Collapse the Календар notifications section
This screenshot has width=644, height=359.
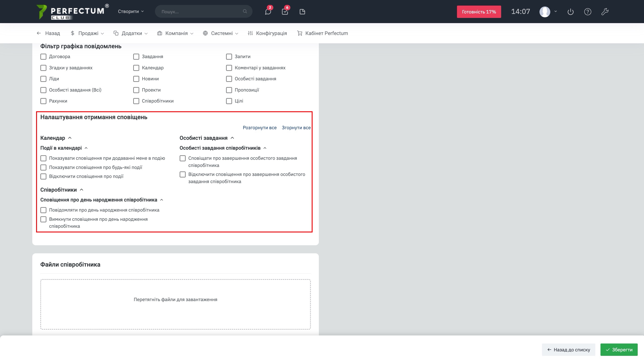[70, 138]
